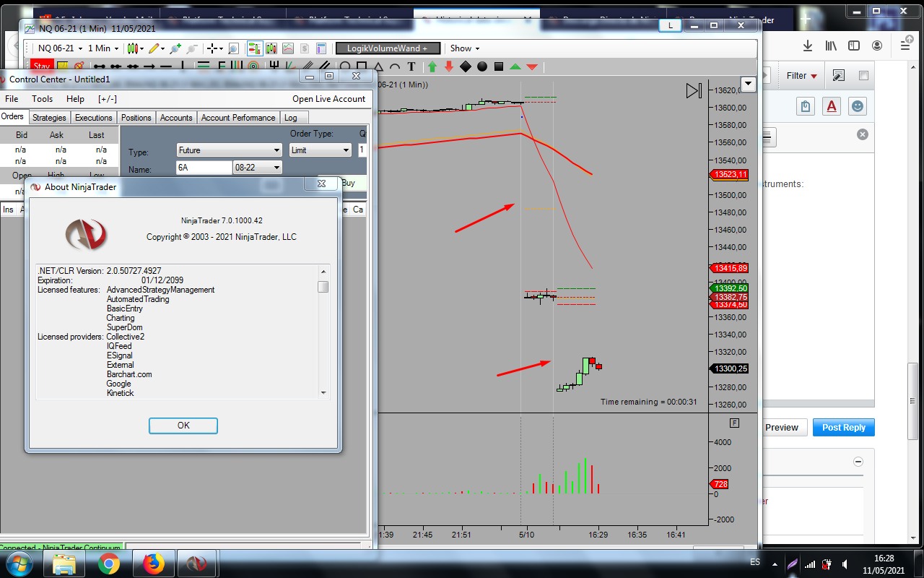Open Firefox from the taskbar
924x578 pixels.
[153, 564]
